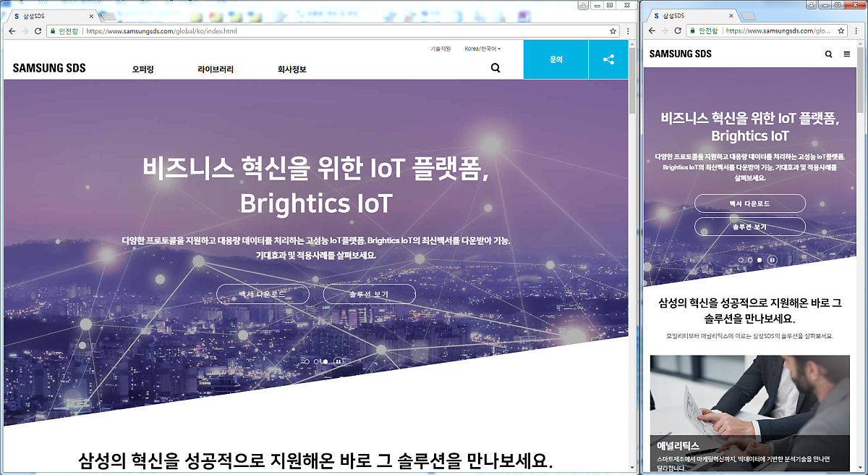
Task: Click the 애널리틱스 heading in the right window
Action: click(678, 445)
